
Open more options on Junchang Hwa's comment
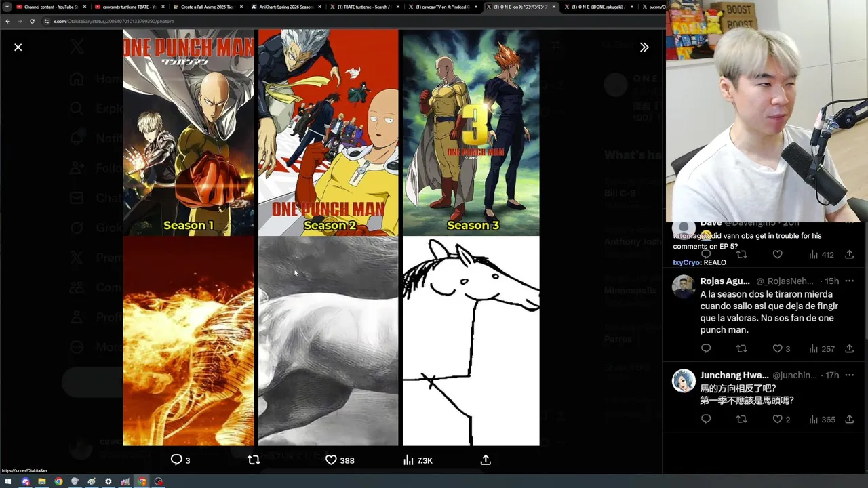[849, 375]
